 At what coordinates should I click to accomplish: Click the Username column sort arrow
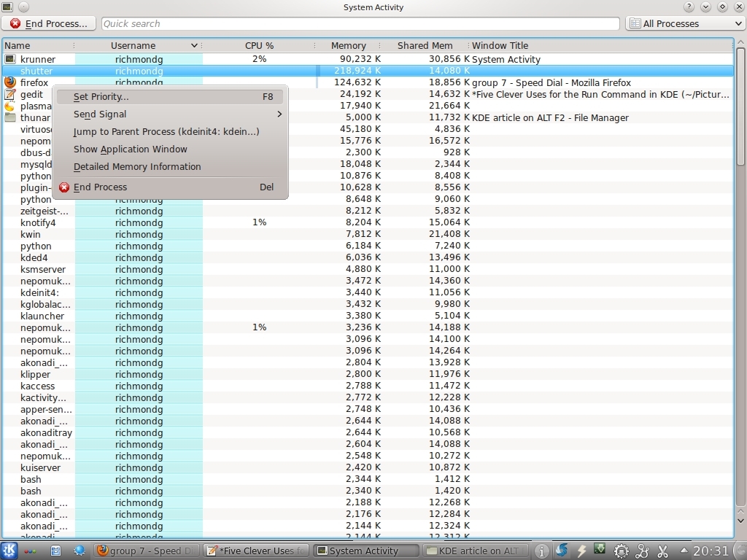coord(194,45)
